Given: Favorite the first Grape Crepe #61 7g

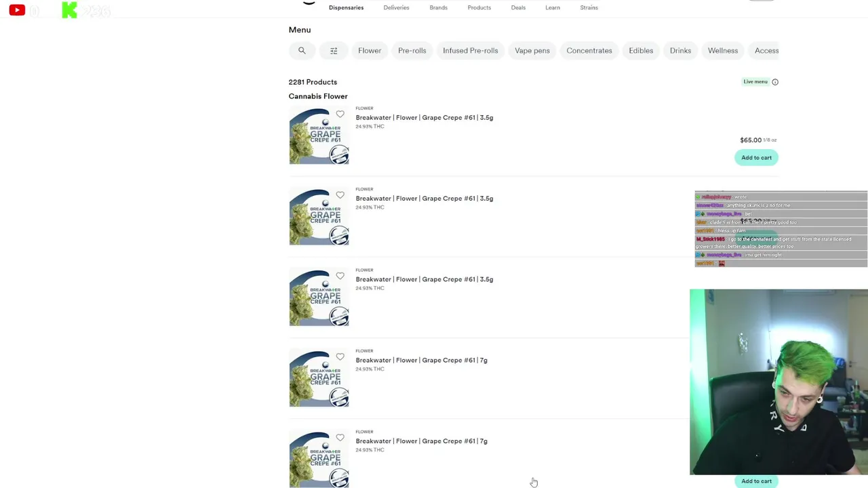Looking at the screenshot, I should pos(340,357).
